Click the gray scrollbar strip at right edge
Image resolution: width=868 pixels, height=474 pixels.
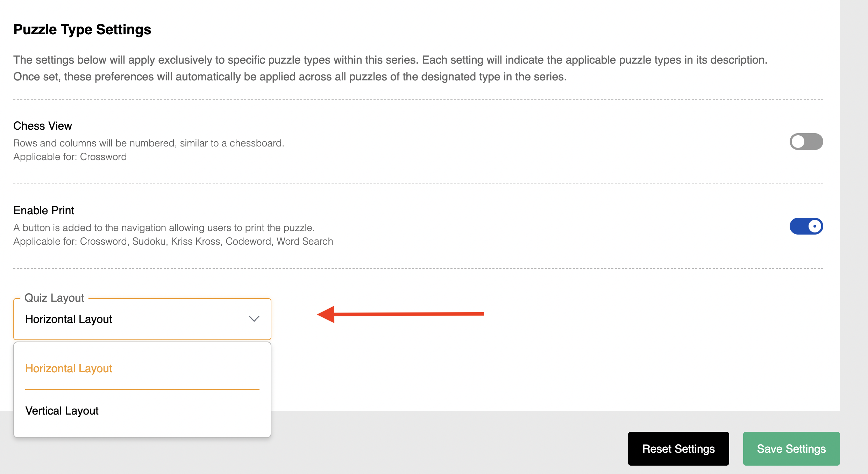[854, 237]
